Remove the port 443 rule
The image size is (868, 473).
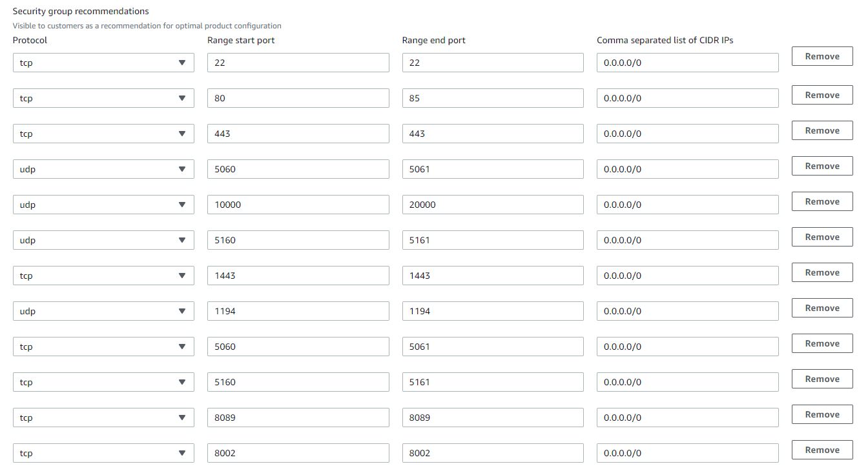click(x=821, y=131)
